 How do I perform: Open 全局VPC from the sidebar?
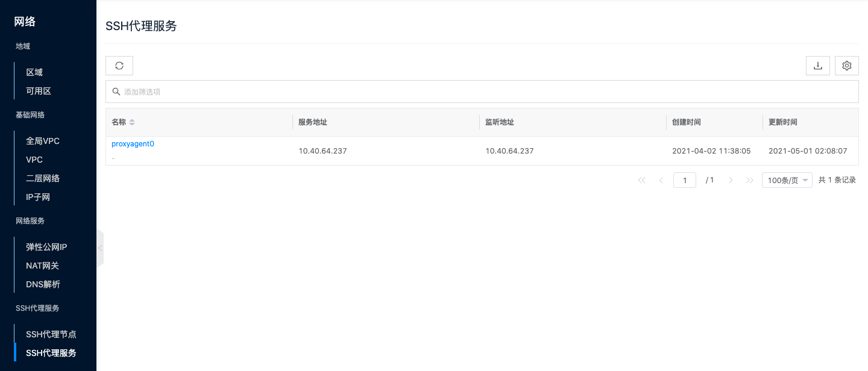43,141
